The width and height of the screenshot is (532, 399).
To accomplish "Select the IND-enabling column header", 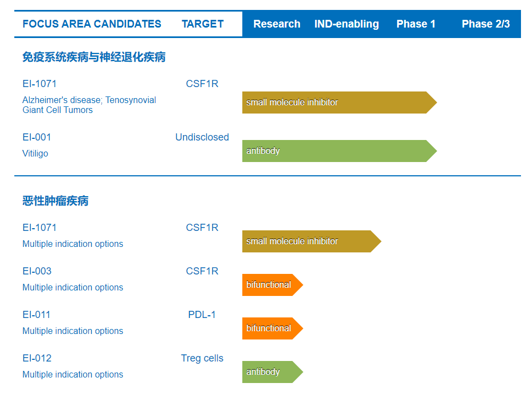I will (346, 24).
